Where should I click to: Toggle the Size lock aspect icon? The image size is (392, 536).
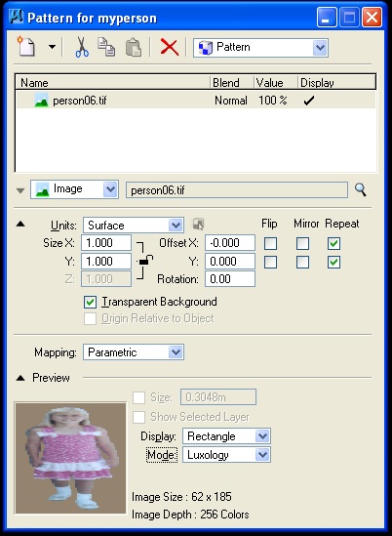coord(146,261)
